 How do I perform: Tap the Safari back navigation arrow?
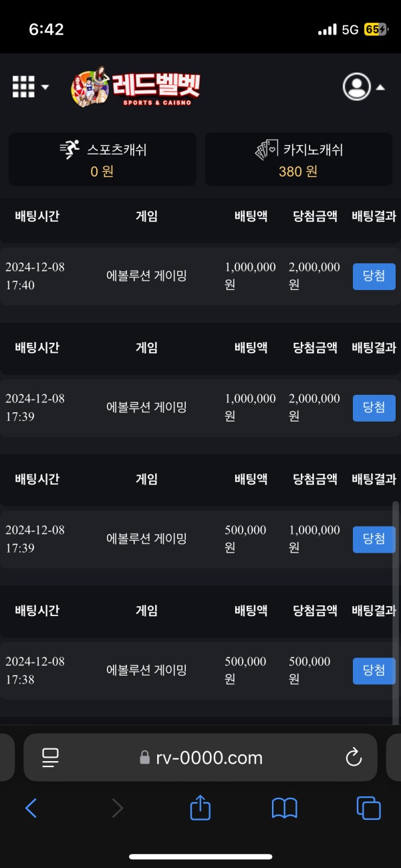pos(31,808)
